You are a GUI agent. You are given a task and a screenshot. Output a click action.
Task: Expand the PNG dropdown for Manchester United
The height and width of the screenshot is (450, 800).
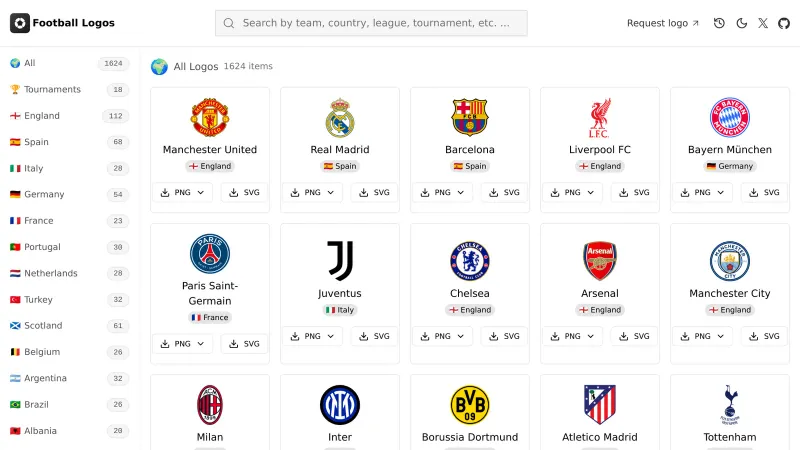183,193
